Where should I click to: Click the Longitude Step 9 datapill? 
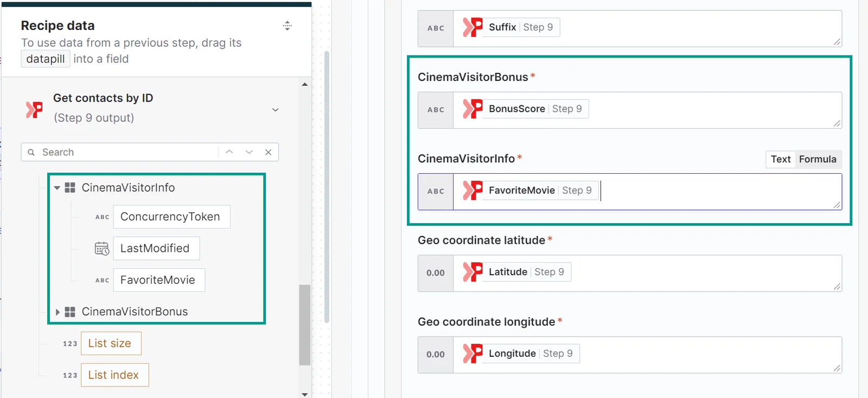tap(521, 353)
